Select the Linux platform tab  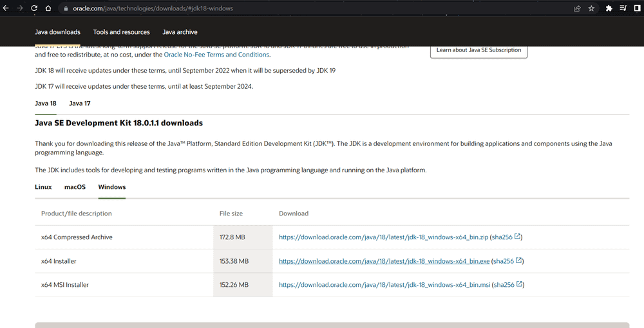coord(43,187)
